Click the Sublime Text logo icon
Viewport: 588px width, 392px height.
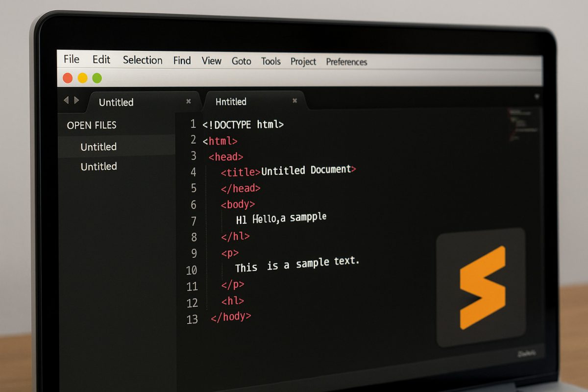click(x=481, y=287)
